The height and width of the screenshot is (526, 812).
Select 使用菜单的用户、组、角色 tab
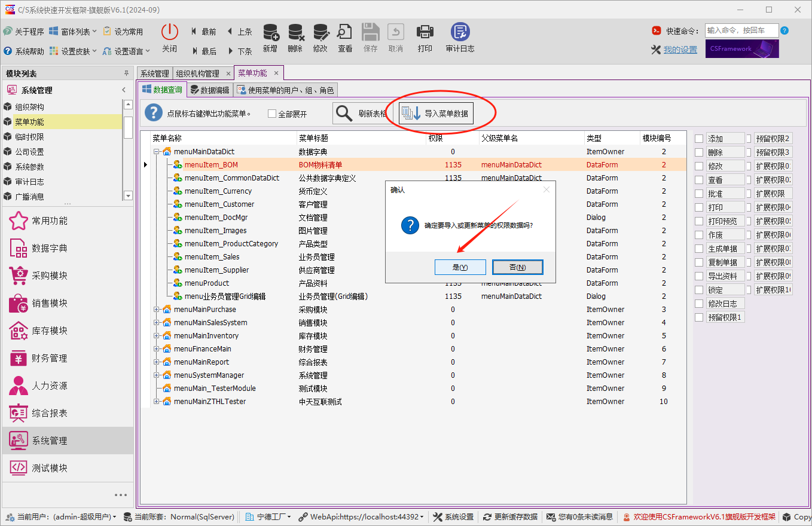click(286, 90)
